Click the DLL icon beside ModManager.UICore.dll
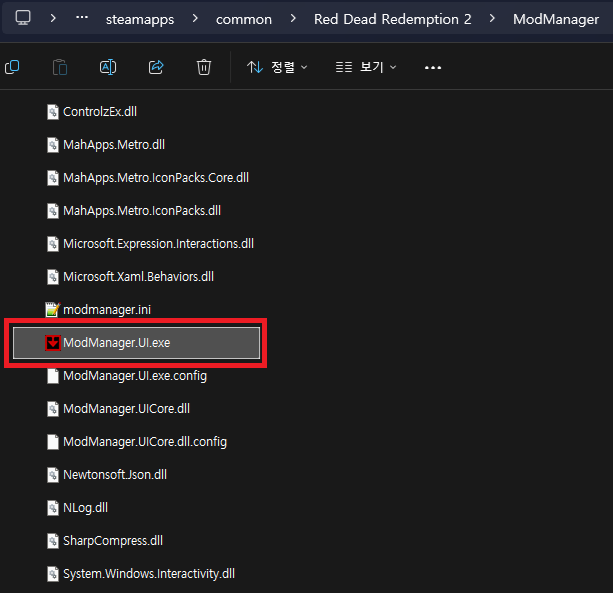 53,409
